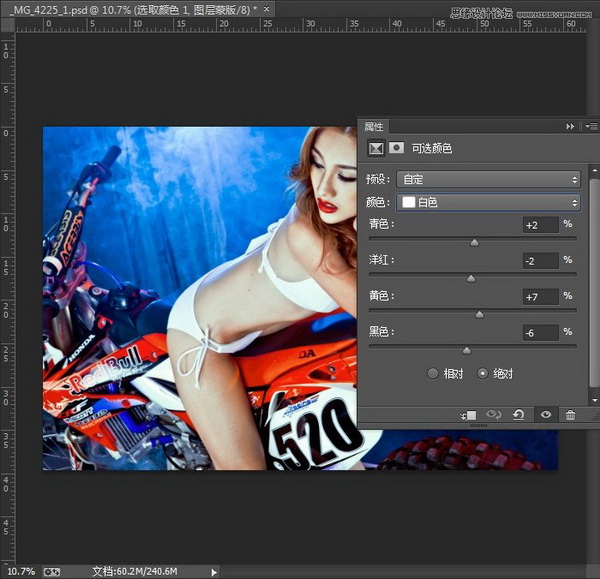Toggle adjustment layer visibility eye icon
600x579 pixels.
(545, 414)
